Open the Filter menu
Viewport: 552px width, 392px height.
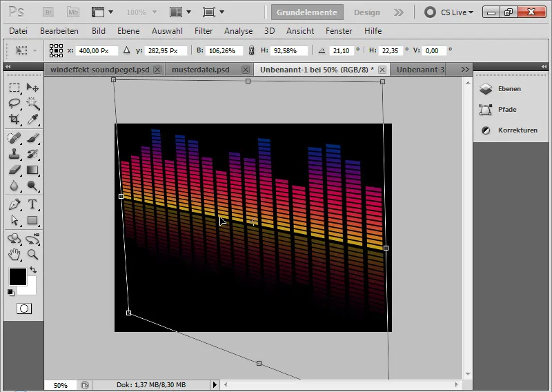point(204,31)
